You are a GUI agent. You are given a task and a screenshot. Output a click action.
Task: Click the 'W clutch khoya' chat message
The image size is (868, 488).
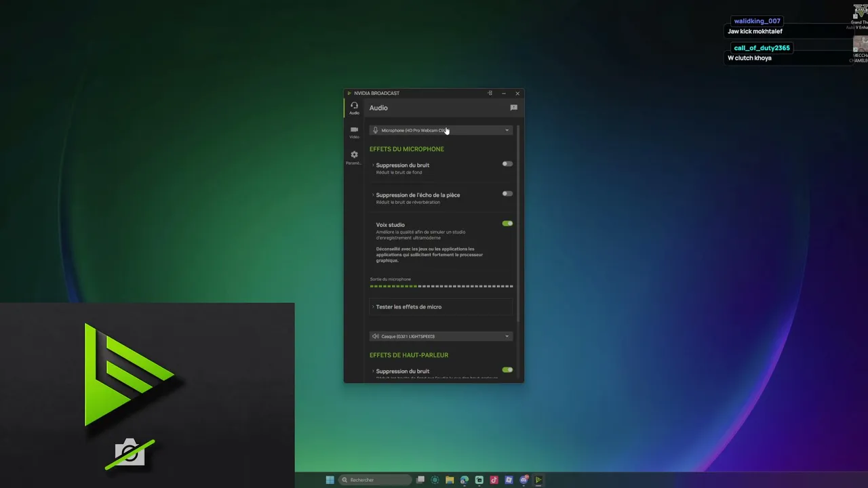click(x=749, y=58)
